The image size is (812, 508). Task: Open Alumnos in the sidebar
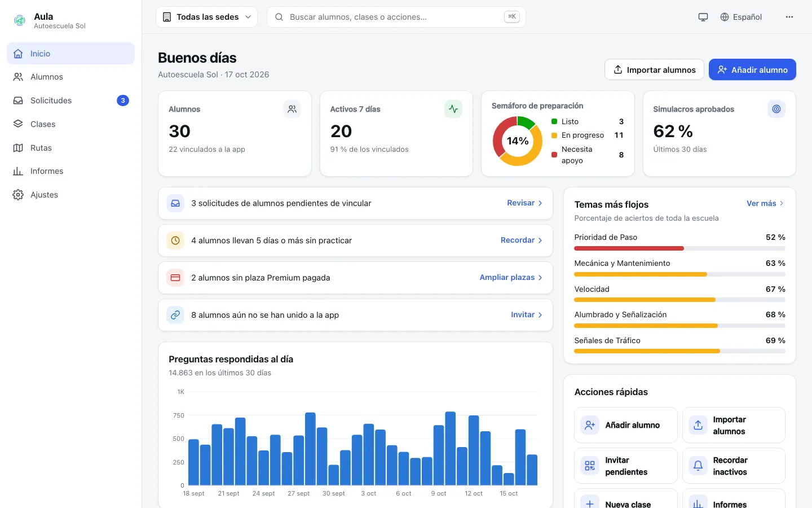click(70, 77)
